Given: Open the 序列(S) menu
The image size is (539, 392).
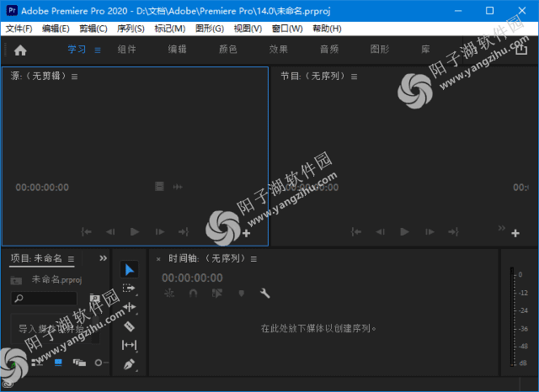Looking at the screenshot, I should click(131, 29).
